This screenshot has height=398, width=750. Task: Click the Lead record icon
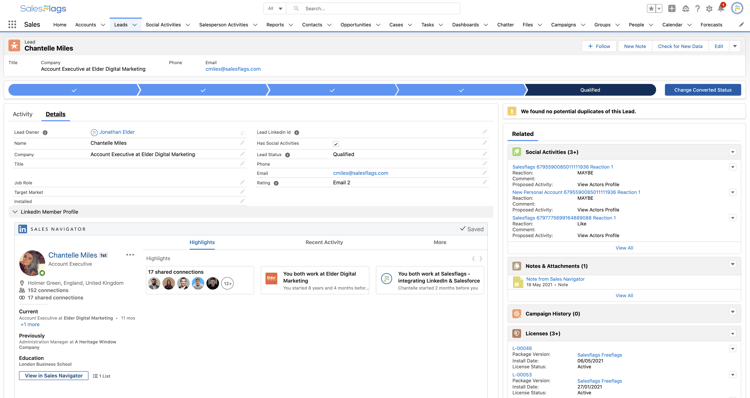(x=14, y=45)
